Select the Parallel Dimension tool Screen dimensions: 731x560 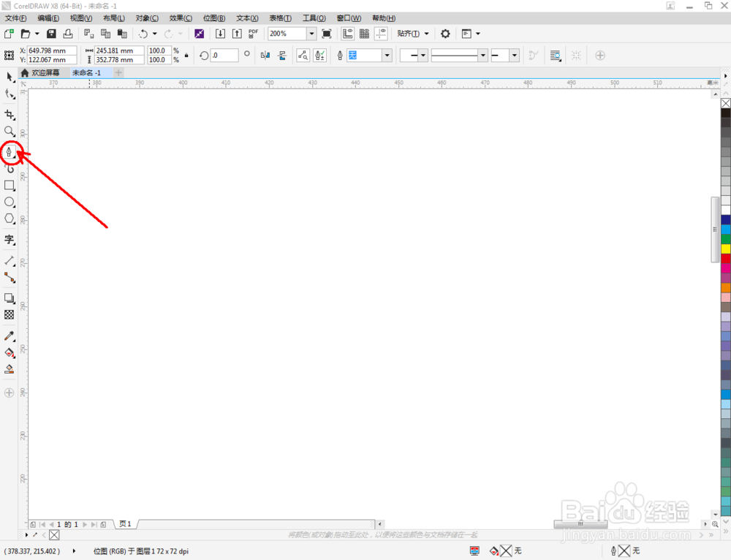pos(10,261)
